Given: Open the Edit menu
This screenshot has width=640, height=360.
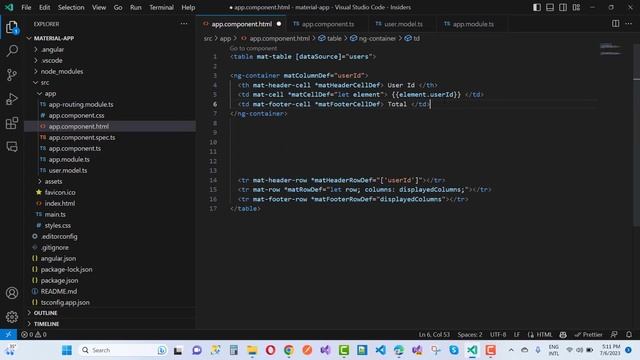Looking at the screenshot, I should [x=44, y=7].
